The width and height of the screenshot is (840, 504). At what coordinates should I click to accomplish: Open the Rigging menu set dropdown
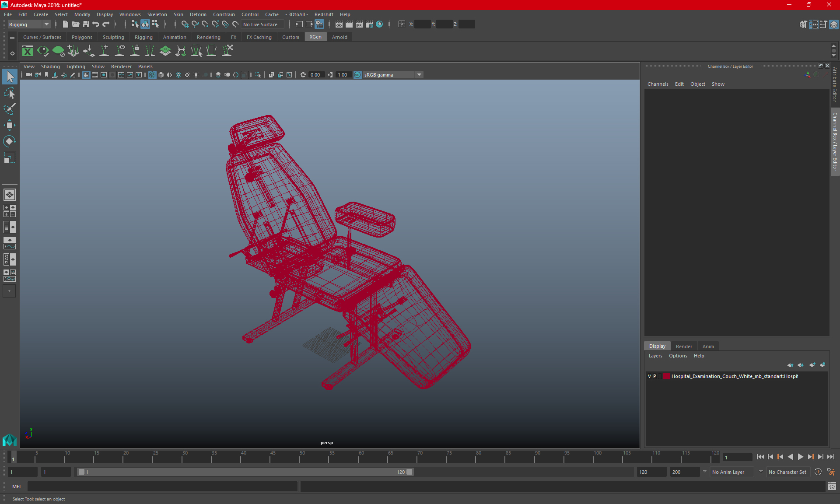(29, 24)
